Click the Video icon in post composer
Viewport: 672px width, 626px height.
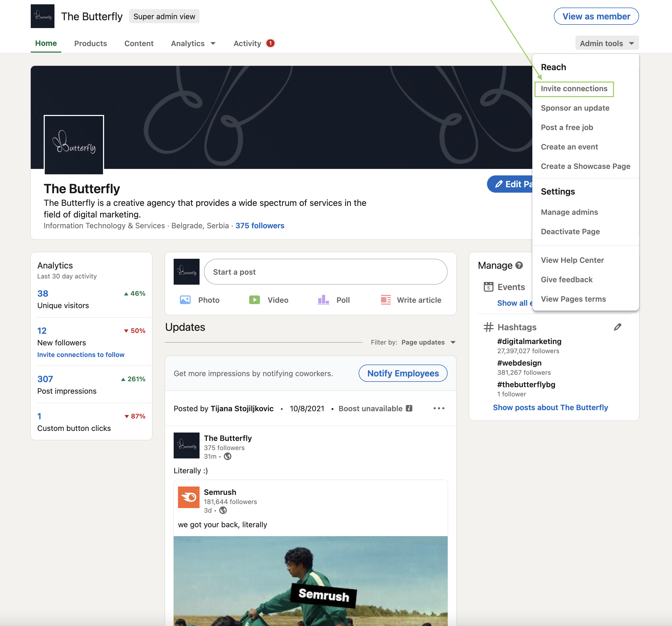click(x=254, y=300)
